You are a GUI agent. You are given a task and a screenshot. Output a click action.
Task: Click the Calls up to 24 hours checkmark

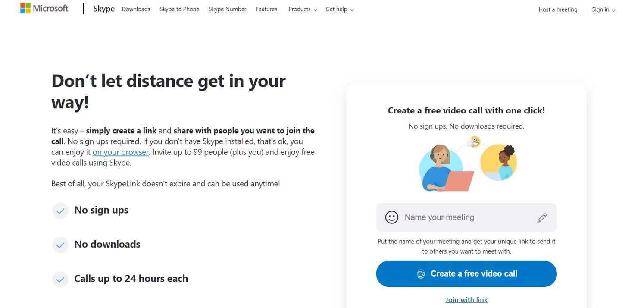[60, 280]
